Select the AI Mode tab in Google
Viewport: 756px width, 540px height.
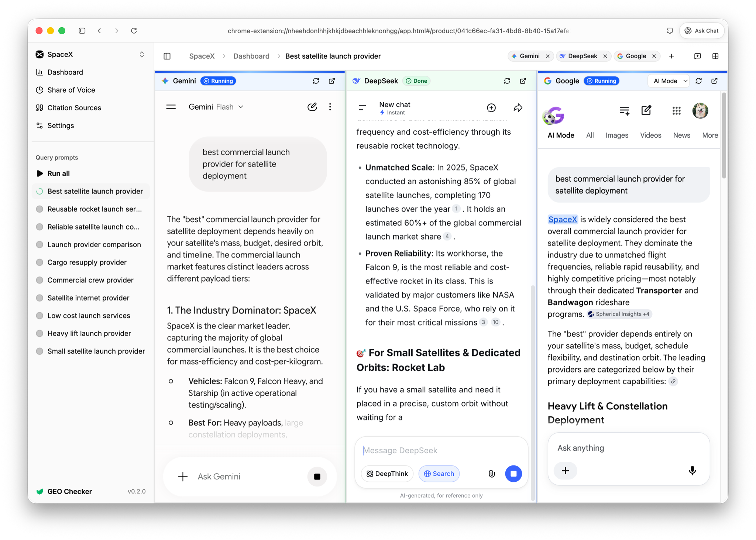click(561, 135)
